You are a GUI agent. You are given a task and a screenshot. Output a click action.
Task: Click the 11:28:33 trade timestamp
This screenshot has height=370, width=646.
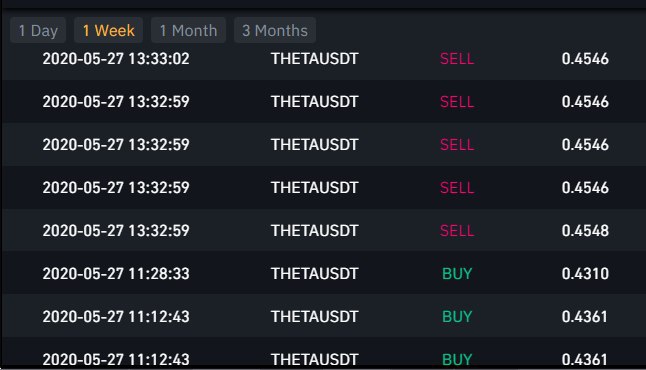coord(116,274)
